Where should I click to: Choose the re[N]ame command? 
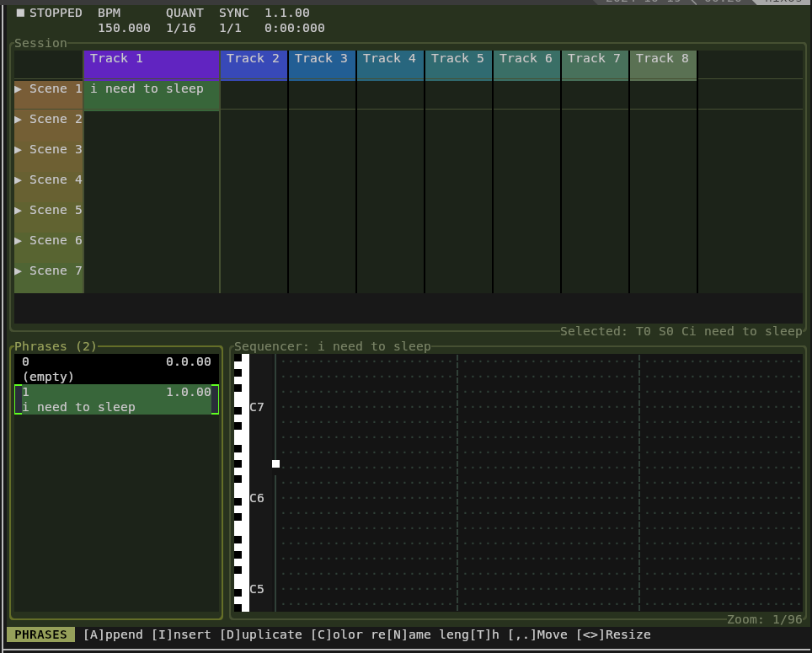[x=401, y=634]
